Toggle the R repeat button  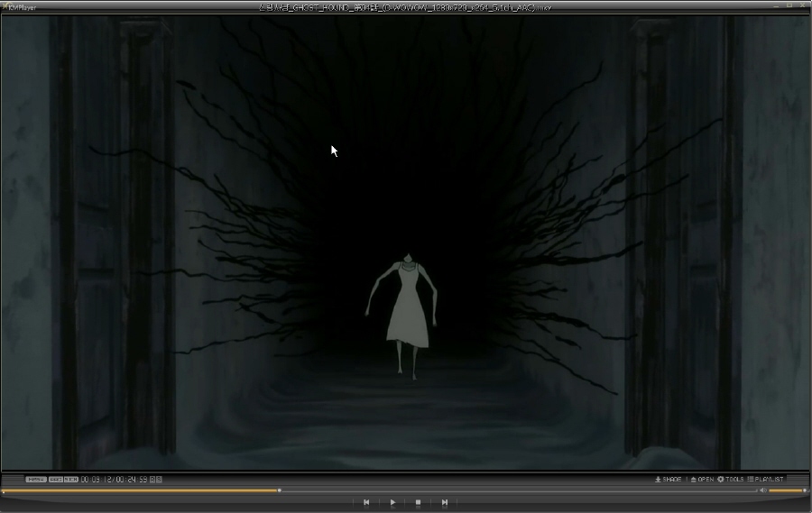click(152, 479)
